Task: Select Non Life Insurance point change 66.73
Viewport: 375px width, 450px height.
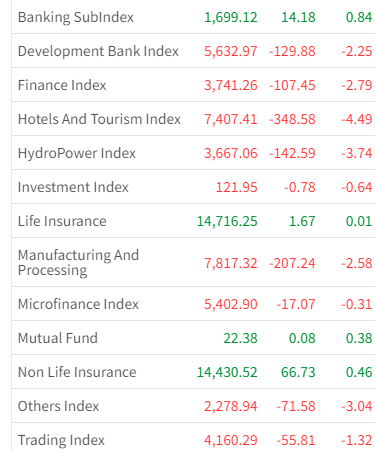Action: [298, 373]
